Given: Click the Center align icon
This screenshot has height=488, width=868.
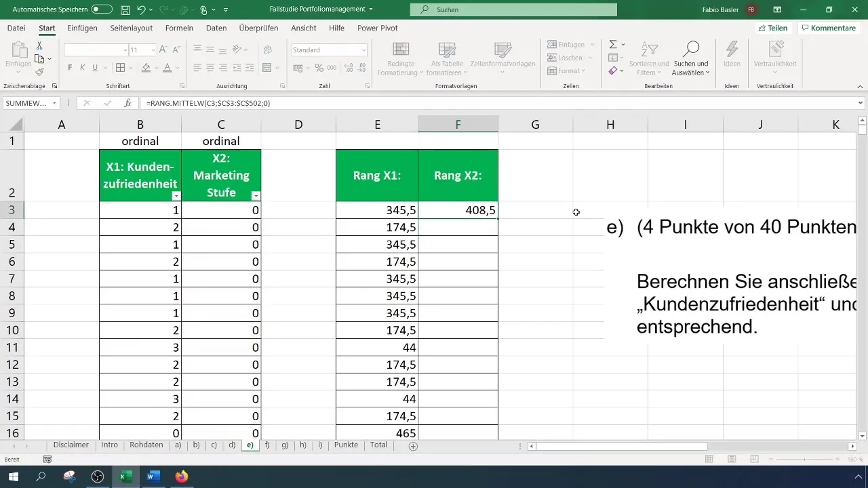Looking at the screenshot, I should (x=210, y=68).
